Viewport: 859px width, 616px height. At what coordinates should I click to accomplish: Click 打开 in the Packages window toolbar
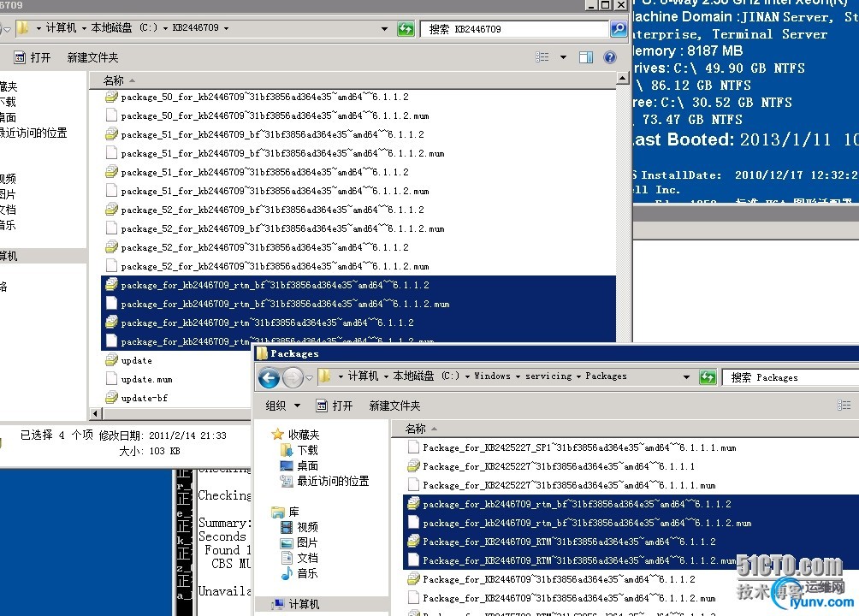point(335,406)
